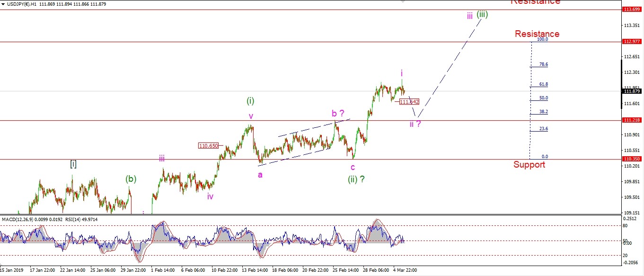Click the '28 Feb 06:00' time axis label
The width and height of the screenshot is (644, 276).
click(375, 270)
